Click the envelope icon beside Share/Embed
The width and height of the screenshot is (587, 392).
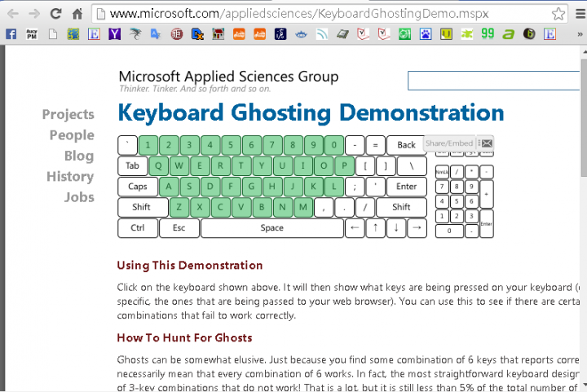click(487, 143)
